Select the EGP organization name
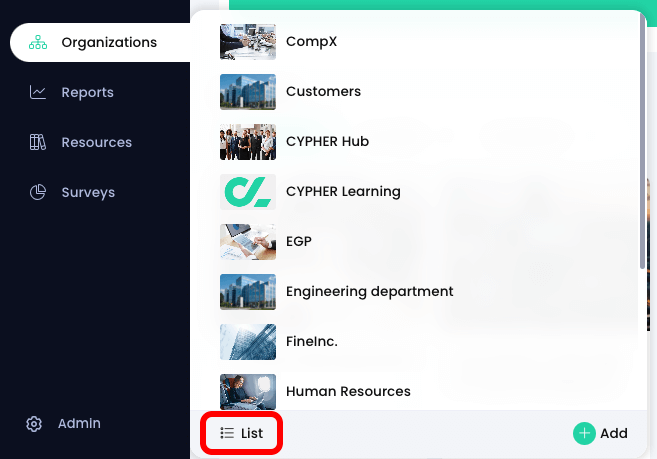Viewport: 657px width, 459px height. pyautogui.click(x=299, y=241)
